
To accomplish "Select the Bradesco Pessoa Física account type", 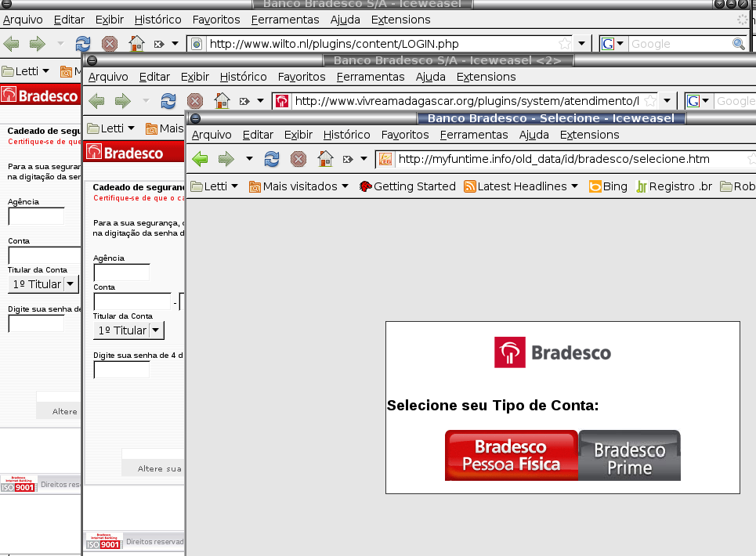I will click(512, 455).
